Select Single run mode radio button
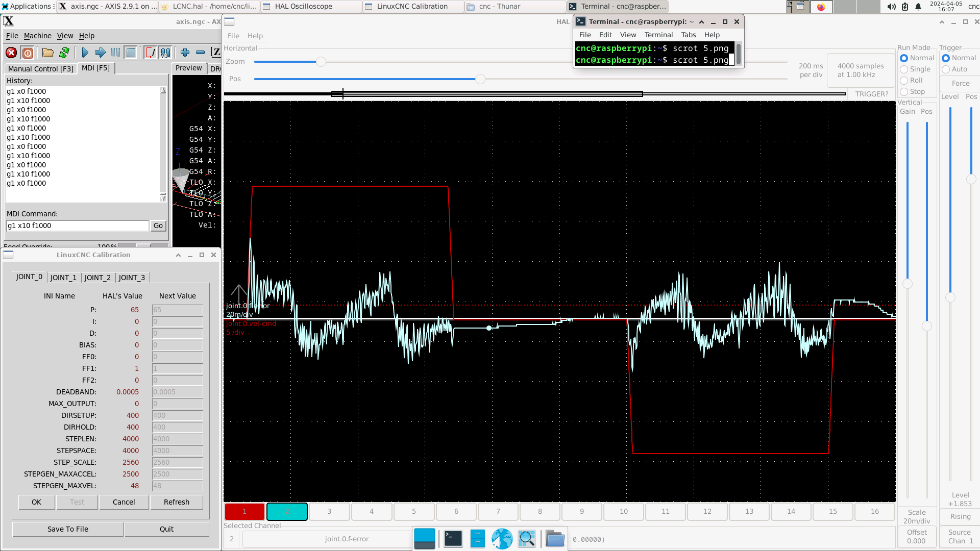 tap(904, 69)
